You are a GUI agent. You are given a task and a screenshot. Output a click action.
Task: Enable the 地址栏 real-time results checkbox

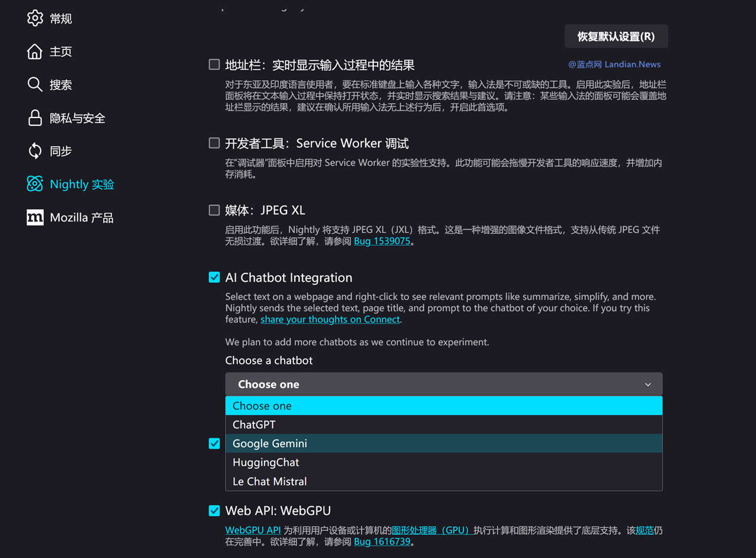tap(214, 64)
